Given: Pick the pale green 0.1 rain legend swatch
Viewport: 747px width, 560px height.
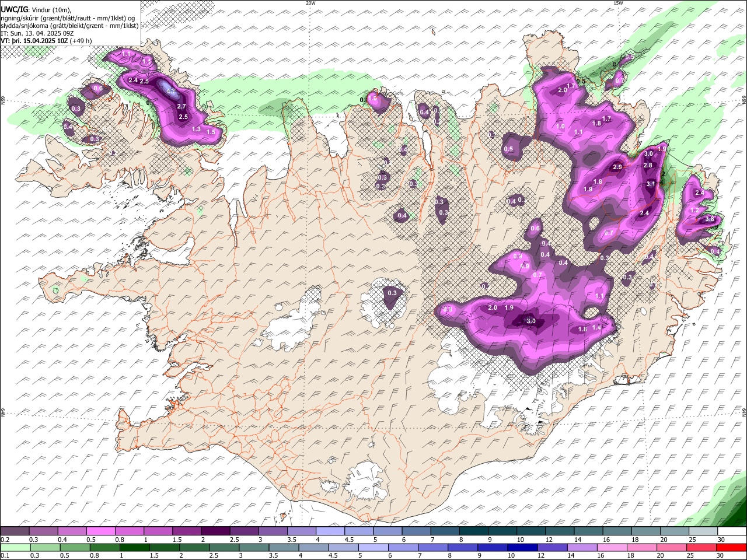Looking at the screenshot, I should (15, 547).
